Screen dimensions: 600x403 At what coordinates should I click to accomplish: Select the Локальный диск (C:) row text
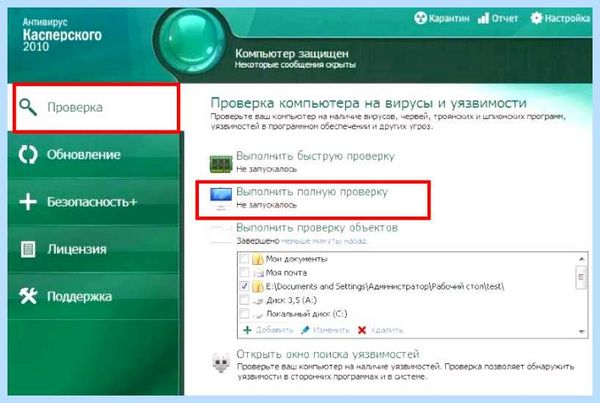[307, 314]
